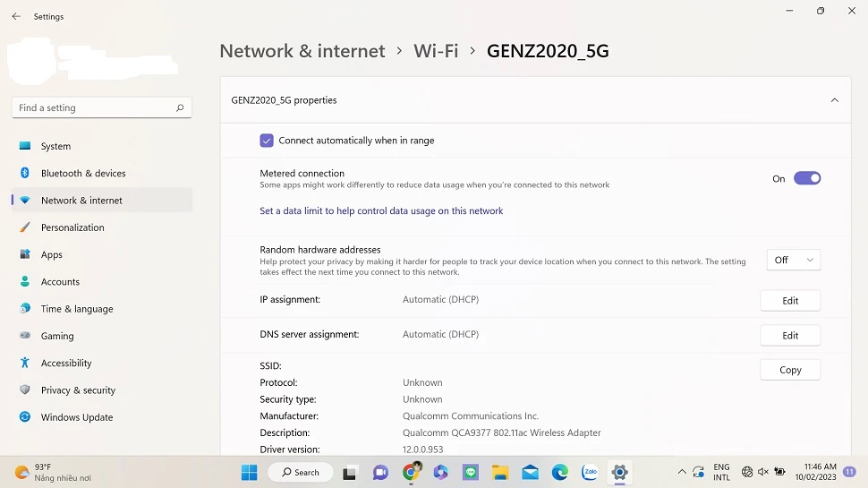Edit the IP assignment setting
Viewport: 868px width, 488px height.
pyautogui.click(x=789, y=301)
